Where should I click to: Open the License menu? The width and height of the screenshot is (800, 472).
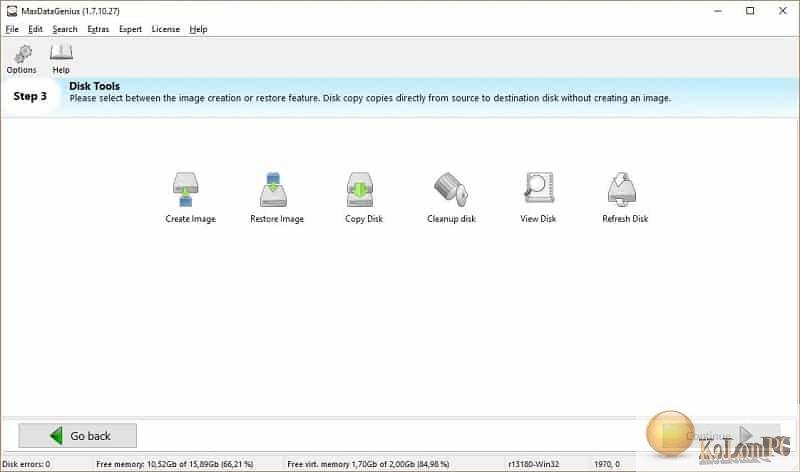point(165,29)
